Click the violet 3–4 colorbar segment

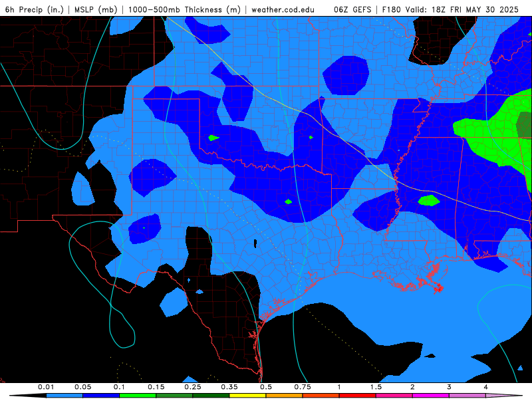click(467, 396)
